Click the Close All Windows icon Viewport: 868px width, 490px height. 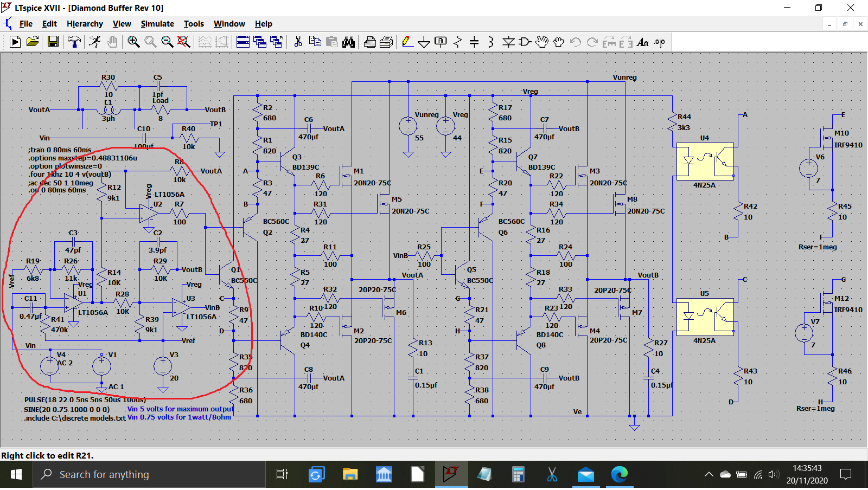(x=277, y=42)
